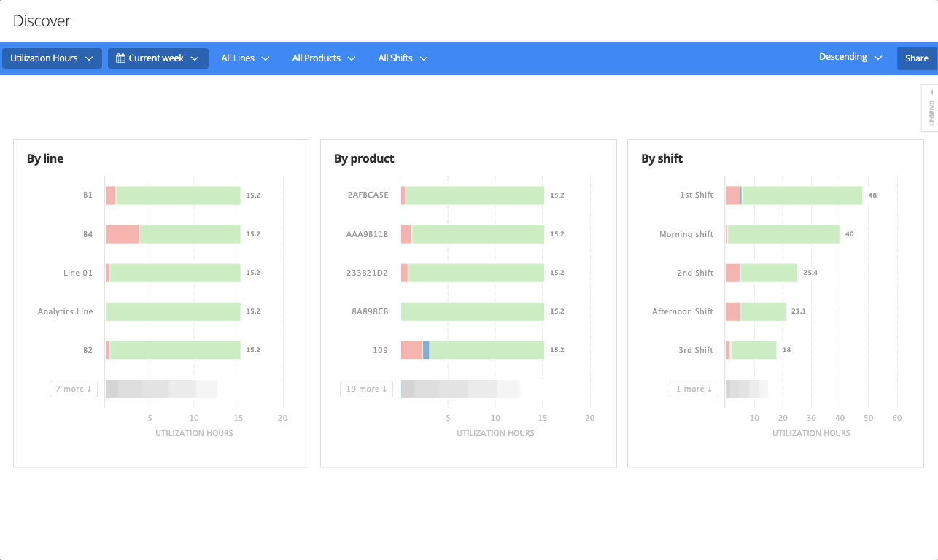Click the Analytics Line label
The width and height of the screenshot is (938, 560).
[x=66, y=311]
